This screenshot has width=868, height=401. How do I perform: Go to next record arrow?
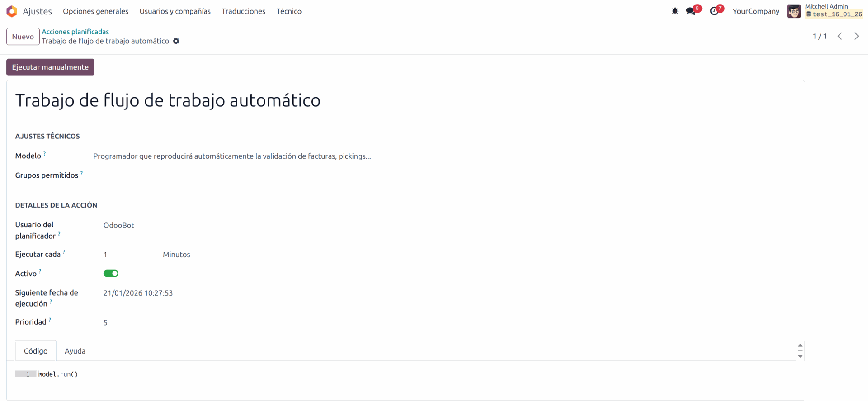pyautogui.click(x=856, y=36)
